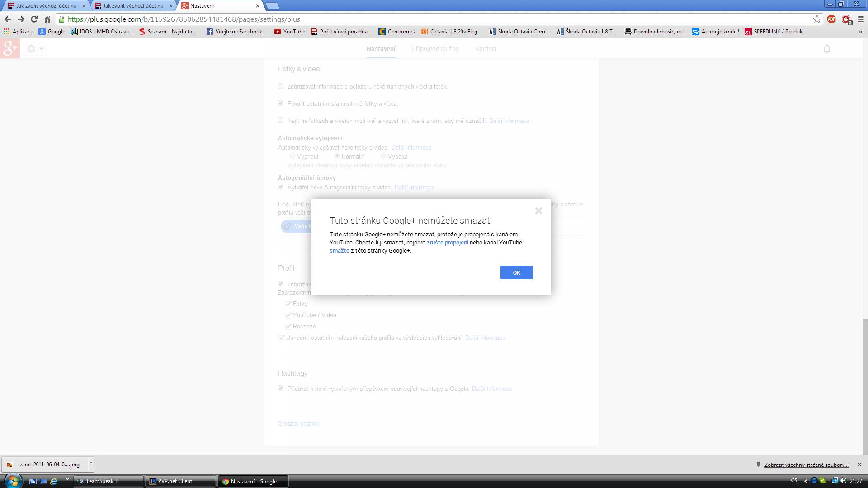
Task: Click the 'zrušte propojení' link
Action: tap(447, 243)
